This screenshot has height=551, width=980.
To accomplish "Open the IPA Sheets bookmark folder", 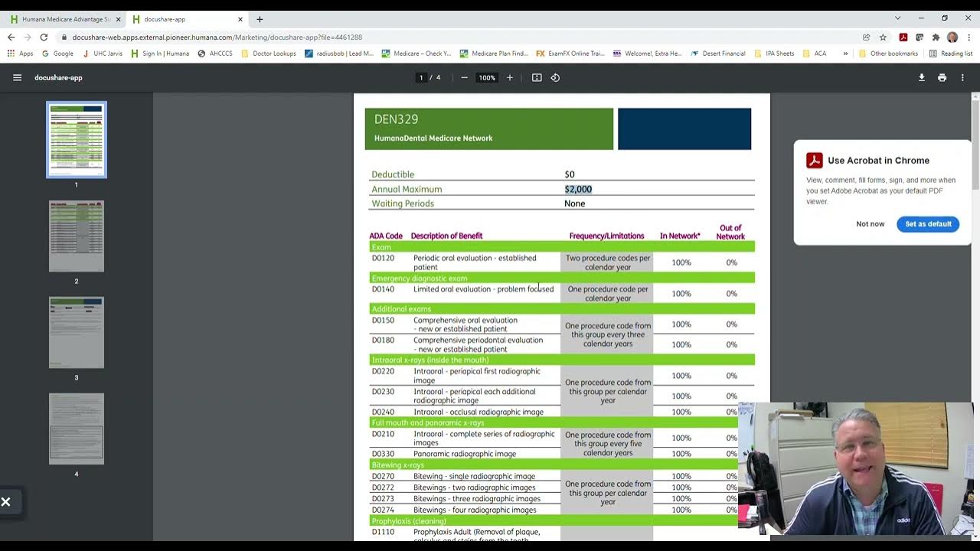I will [x=775, y=54].
